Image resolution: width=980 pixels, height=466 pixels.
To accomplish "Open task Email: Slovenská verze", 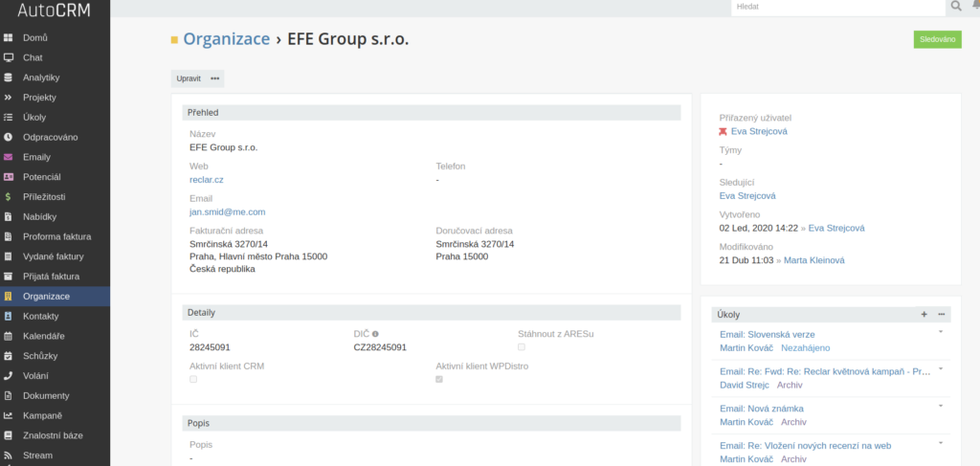I will (767, 334).
